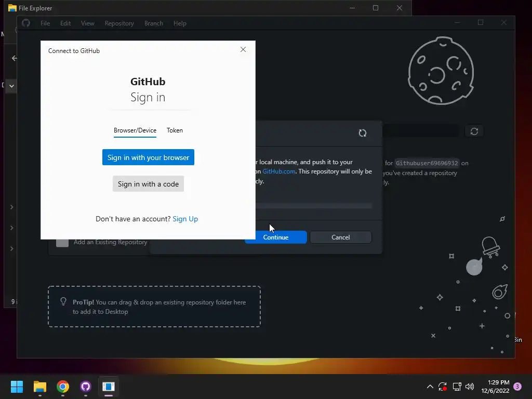The width and height of the screenshot is (532, 399).
Task: Maximize the GitHub Desktop window
Action: (x=481, y=22)
